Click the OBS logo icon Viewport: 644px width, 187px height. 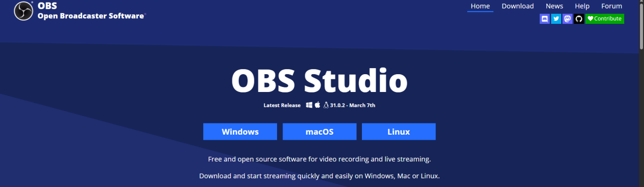(23, 11)
